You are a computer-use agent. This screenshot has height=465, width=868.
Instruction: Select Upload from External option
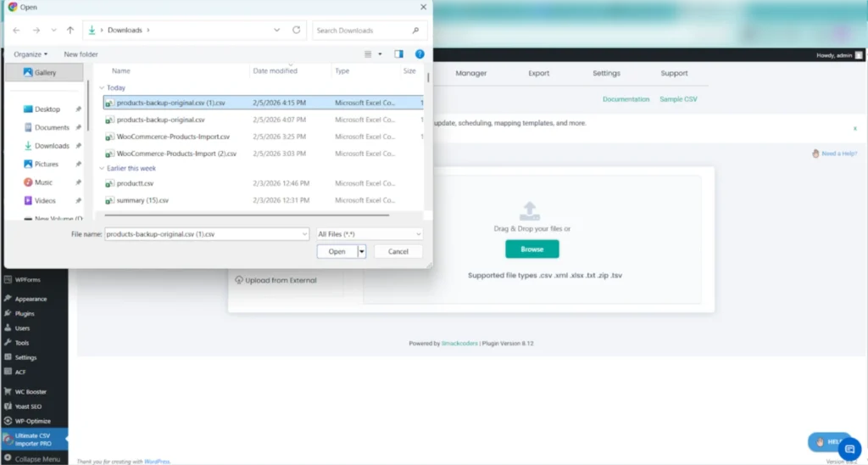tap(276, 280)
